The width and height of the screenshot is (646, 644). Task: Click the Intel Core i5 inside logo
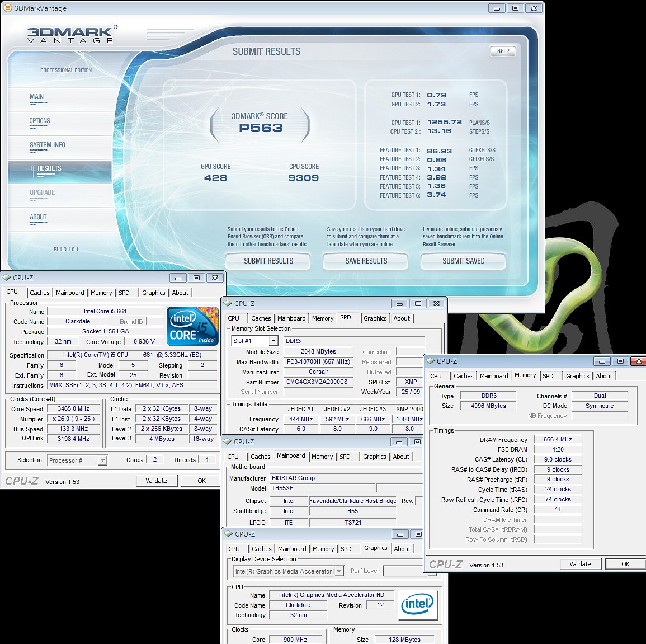click(x=192, y=326)
